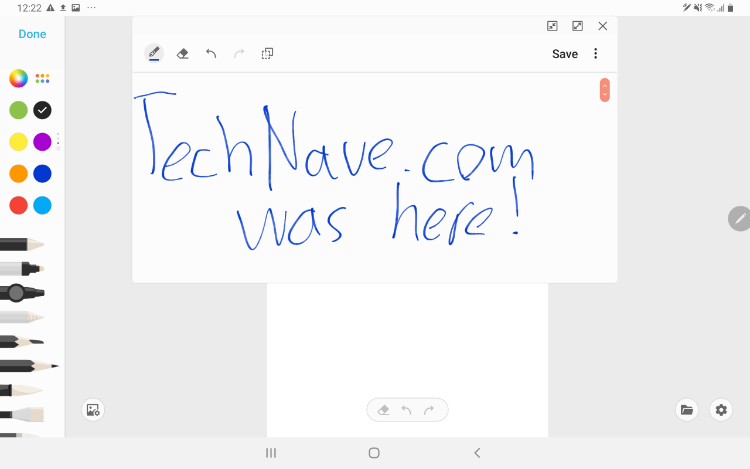Select the pen tool in note toolbar
Viewport: 750px width, 469px height.
(x=154, y=53)
